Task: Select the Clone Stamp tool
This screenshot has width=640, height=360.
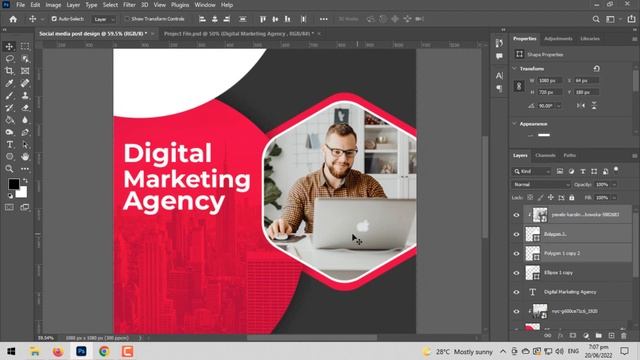Action: (25, 96)
